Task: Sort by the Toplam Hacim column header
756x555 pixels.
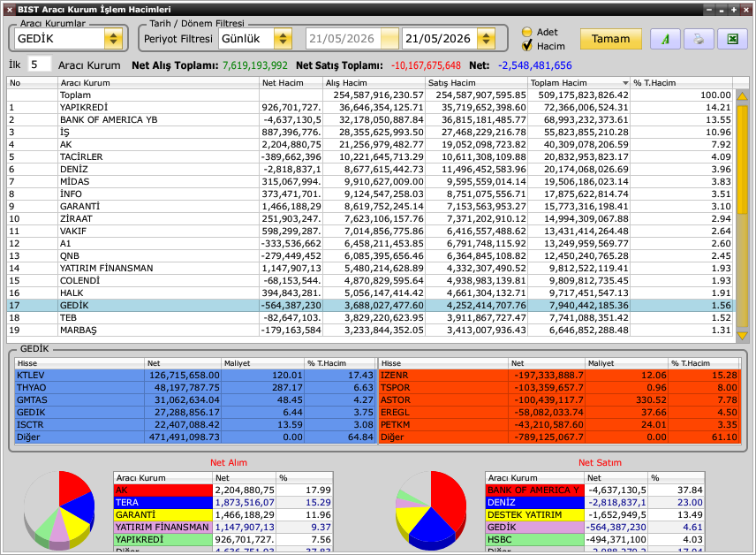Action: [x=578, y=82]
